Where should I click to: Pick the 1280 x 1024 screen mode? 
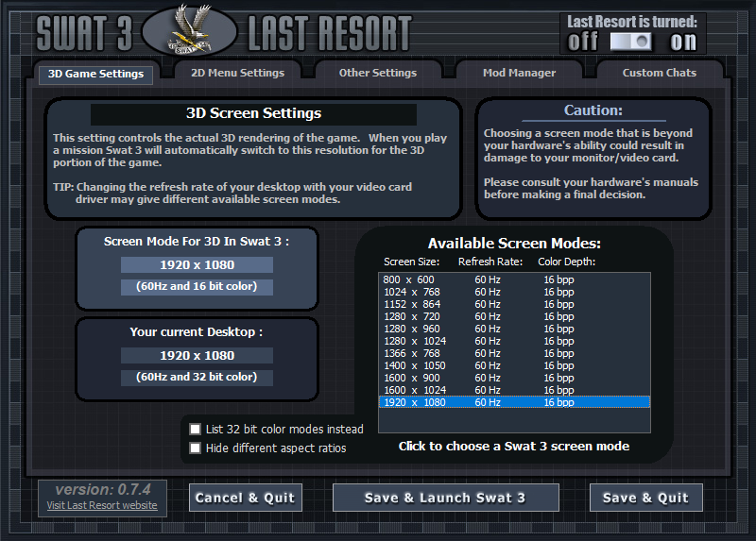[x=514, y=341]
